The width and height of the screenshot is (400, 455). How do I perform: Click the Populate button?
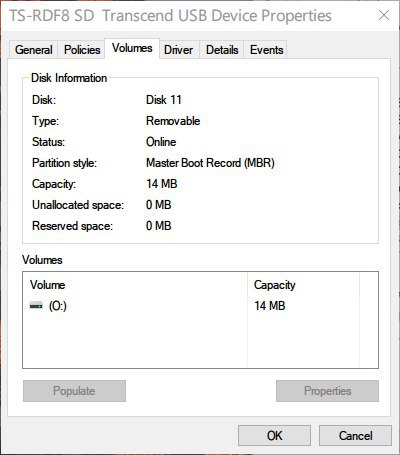coord(74,391)
